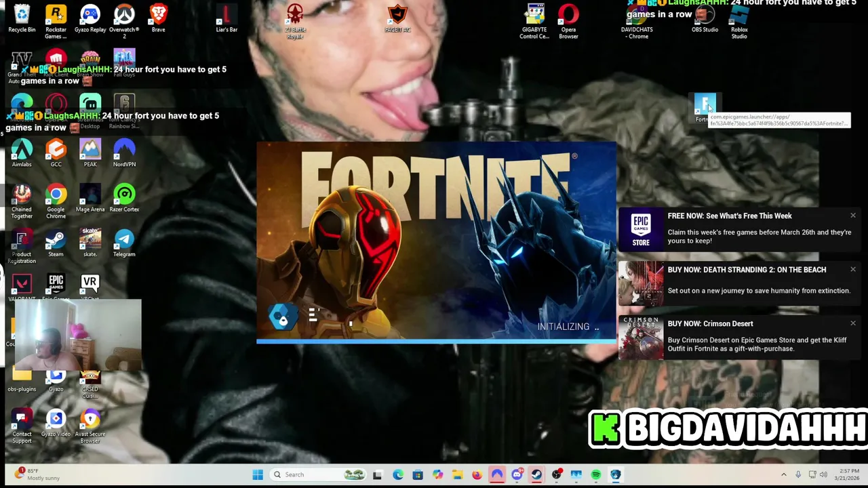Open Razer Cortex desktop shortcut
868x488 pixels.
coord(124,198)
